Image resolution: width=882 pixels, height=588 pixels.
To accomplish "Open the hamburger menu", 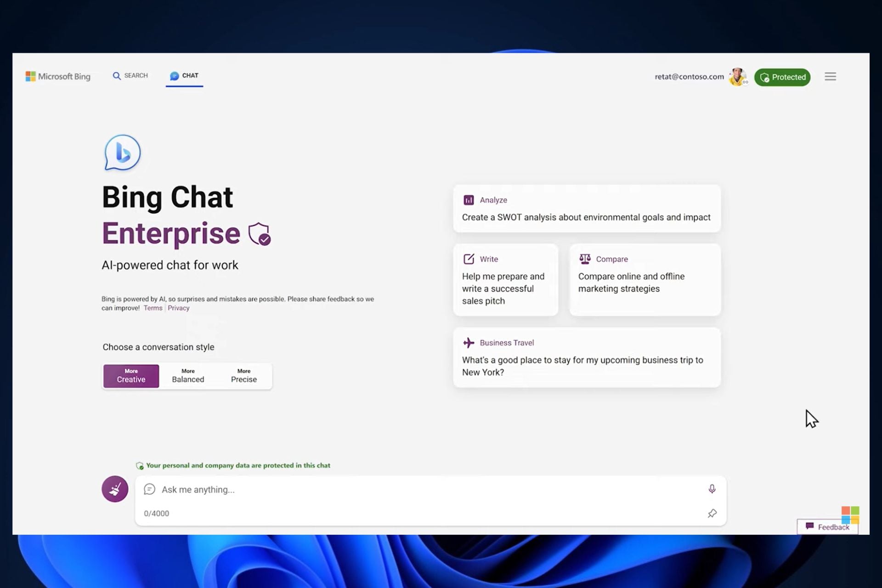I will 830,77.
